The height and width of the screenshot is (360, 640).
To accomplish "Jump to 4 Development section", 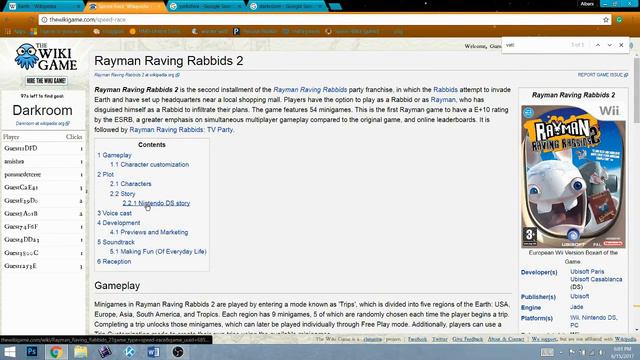I will coord(118,223).
